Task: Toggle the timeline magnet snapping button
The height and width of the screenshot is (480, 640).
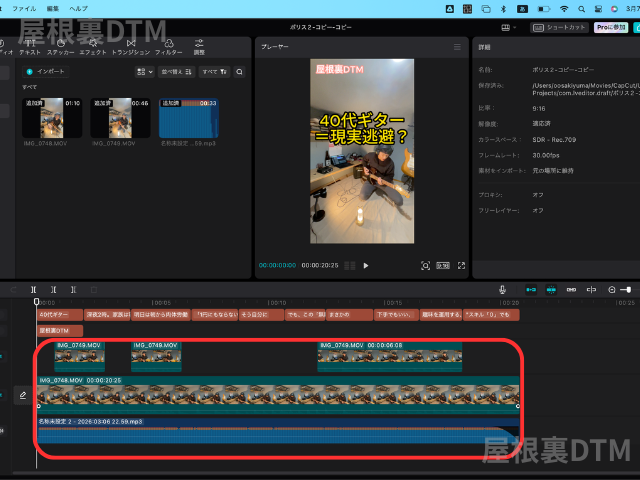Action: coord(530,289)
